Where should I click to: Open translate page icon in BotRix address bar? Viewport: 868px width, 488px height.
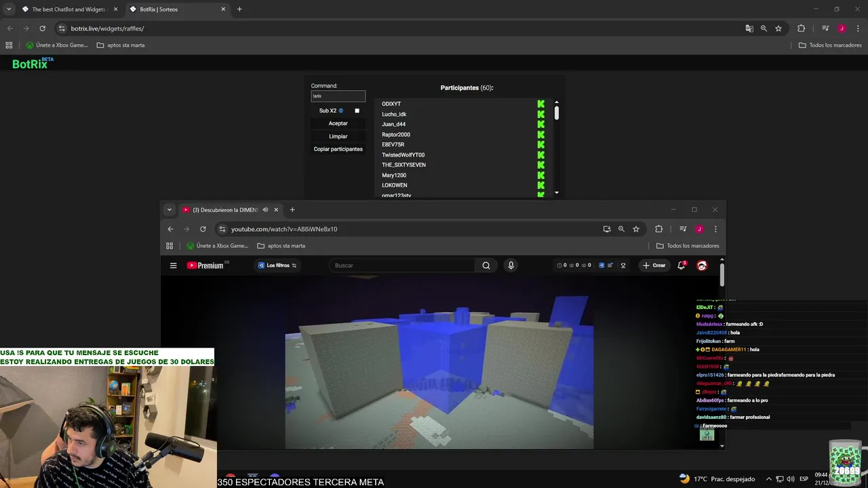[x=749, y=28]
